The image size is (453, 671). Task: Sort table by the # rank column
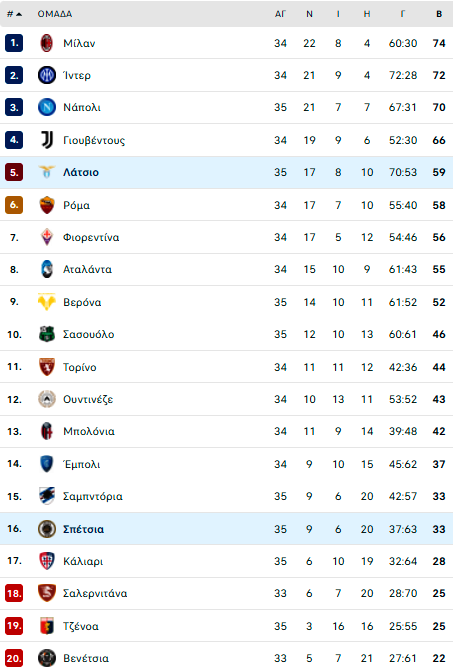(14, 14)
